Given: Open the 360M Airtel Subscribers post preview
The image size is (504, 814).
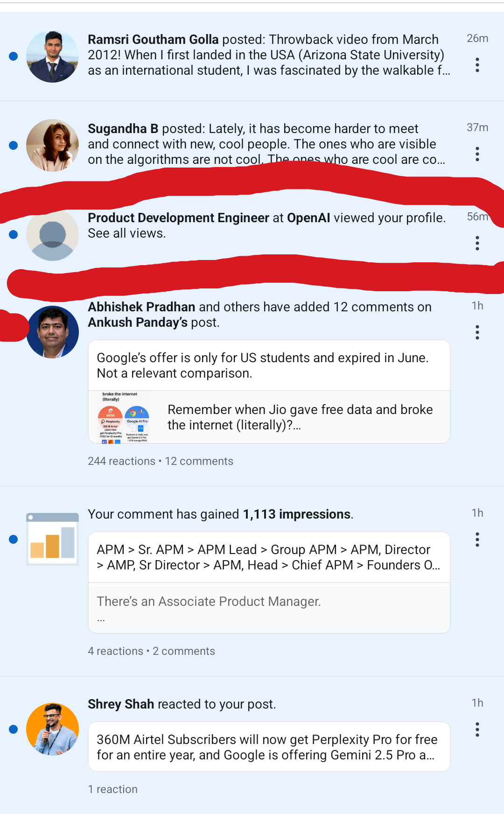Looking at the screenshot, I should pyautogui.click(x=269, y=747).
